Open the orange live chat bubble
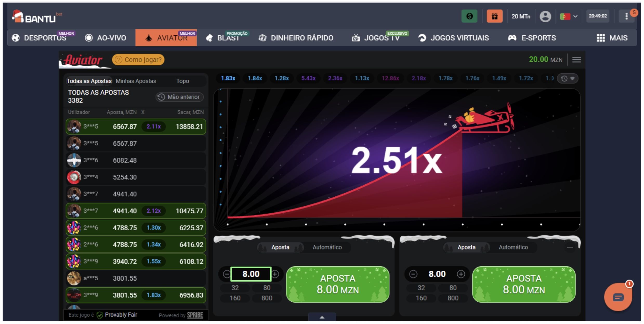644x324 pixels. click(x=618, y=297)
